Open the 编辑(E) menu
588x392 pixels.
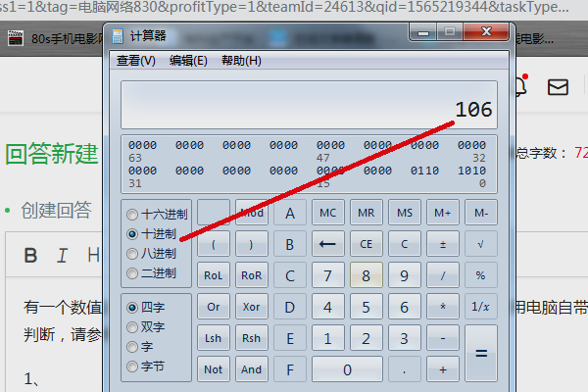coord(188,61)
